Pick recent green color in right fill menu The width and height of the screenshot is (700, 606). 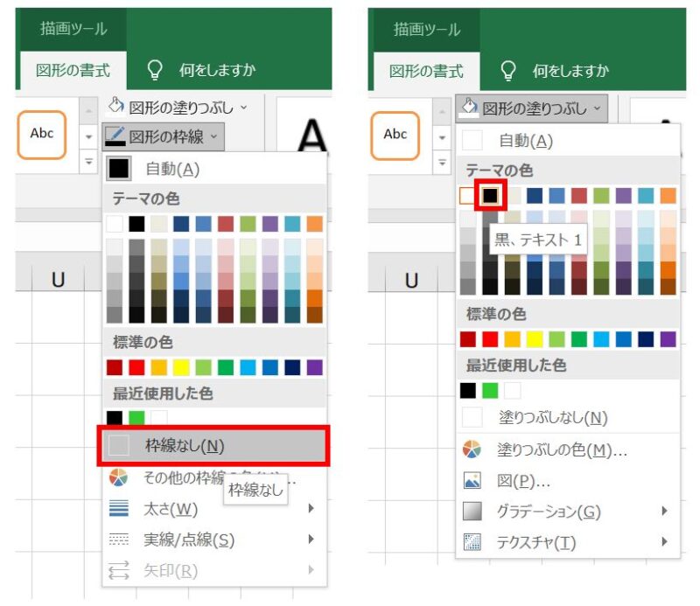click(490, 391)
